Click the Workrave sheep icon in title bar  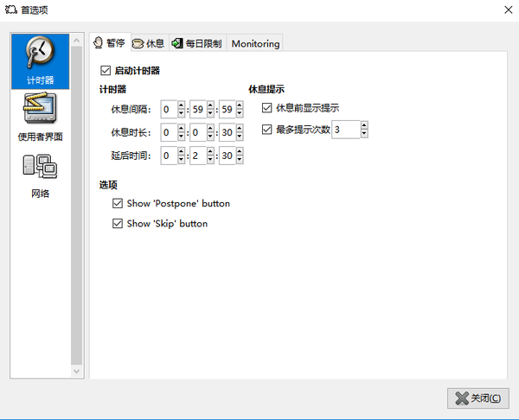click(10, 10)
